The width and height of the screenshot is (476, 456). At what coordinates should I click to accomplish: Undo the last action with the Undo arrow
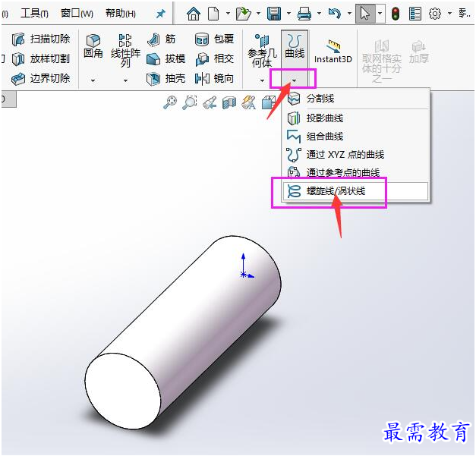coord(335,14)
